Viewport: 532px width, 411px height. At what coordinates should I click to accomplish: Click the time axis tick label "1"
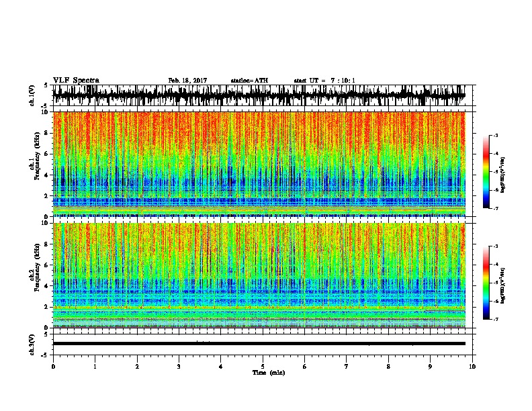click(x=95, y=367)
